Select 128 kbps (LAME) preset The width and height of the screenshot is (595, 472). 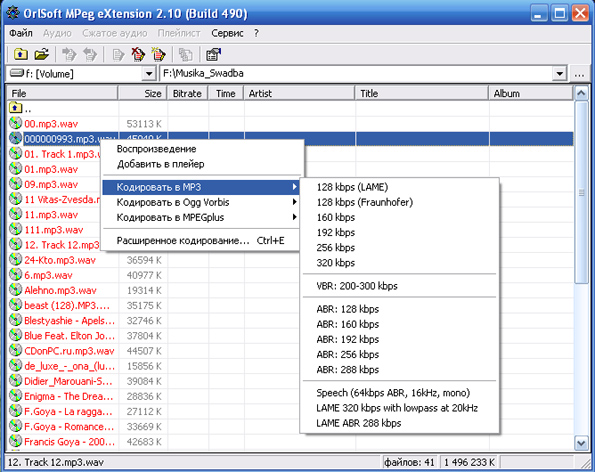point(399,187)
